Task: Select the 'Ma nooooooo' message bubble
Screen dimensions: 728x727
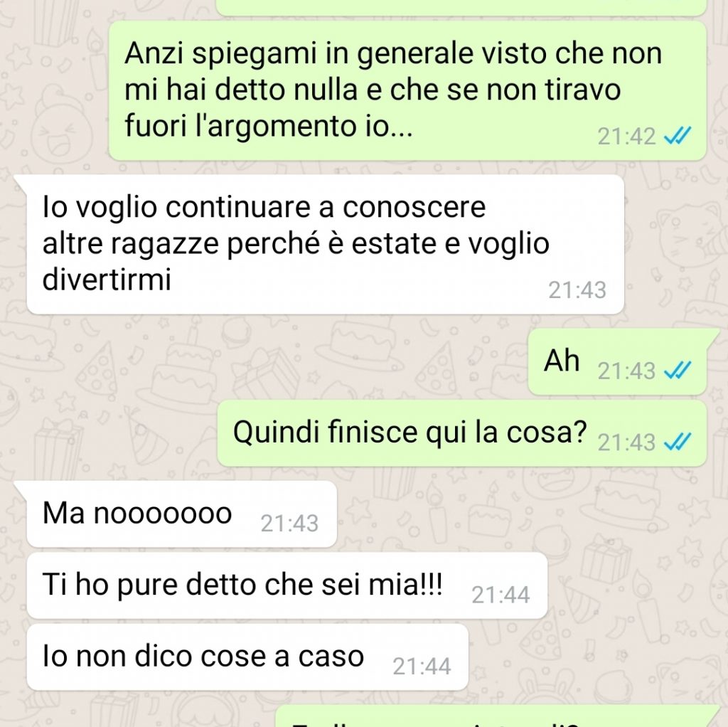Action: click(181, 514)
